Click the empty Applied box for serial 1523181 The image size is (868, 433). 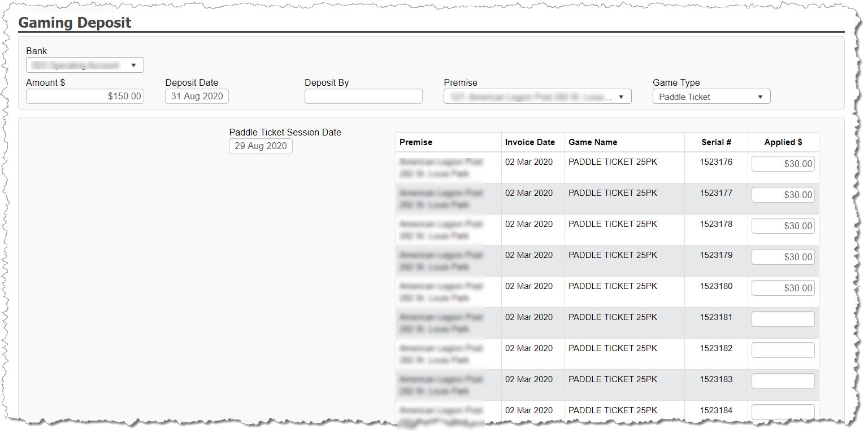tap(783, 318)
